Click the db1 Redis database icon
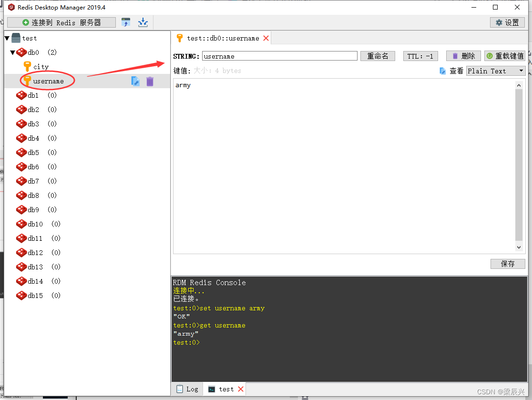Image resolution: width=532 pixels, height=400 pixels. [21, 95]
